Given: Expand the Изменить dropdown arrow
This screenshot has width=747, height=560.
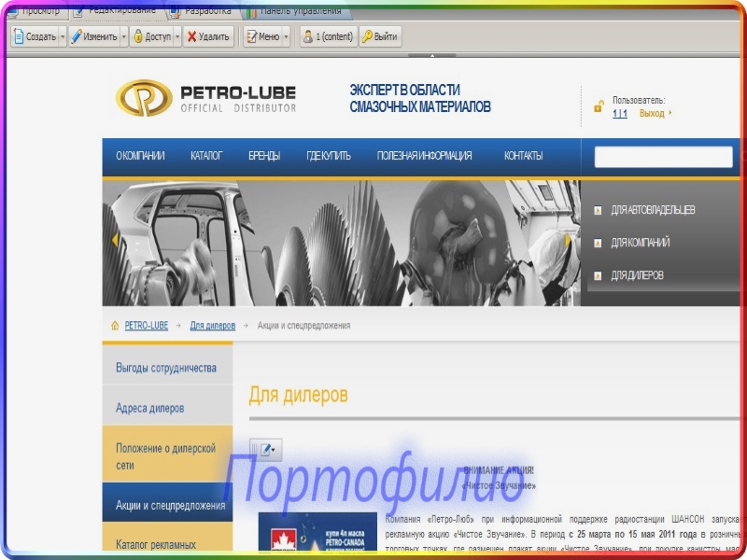Looking at the screenshot, I should (124, 36).
